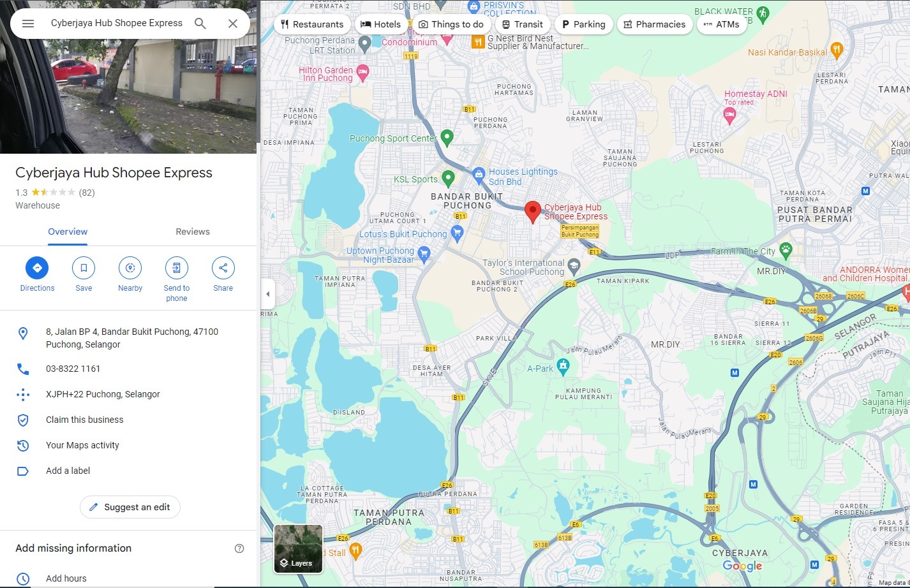Viewport: 910px width, 588px height.
Task: Click the Lotus's Bukit Puchong cart pin
Action: pyautogui.click(x=457, y=233)
